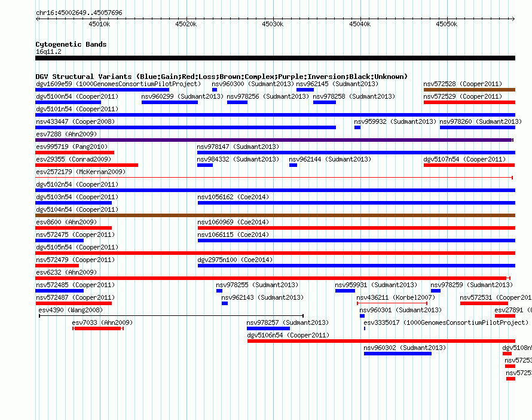This screenshot has width=532, height=420.
Task: Click the esv2572179 (McKernan2009) label
Action: (x=81, y=172)
